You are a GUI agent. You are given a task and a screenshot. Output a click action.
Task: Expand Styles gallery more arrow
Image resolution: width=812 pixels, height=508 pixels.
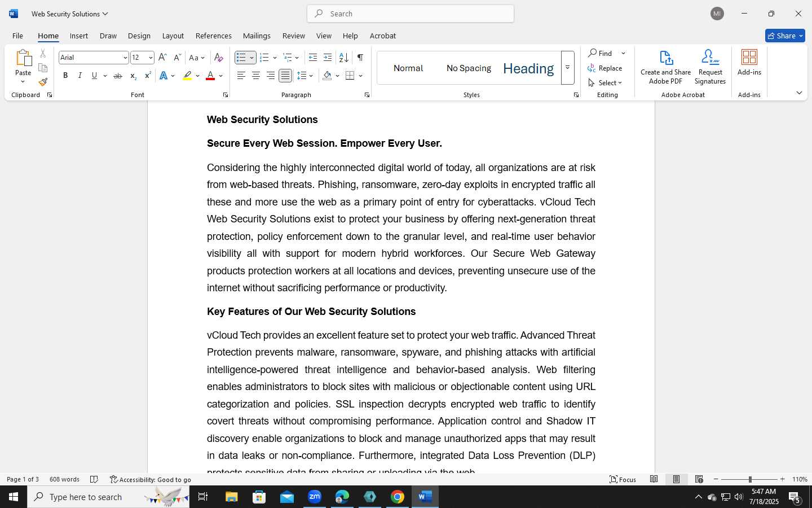[567, 68]
